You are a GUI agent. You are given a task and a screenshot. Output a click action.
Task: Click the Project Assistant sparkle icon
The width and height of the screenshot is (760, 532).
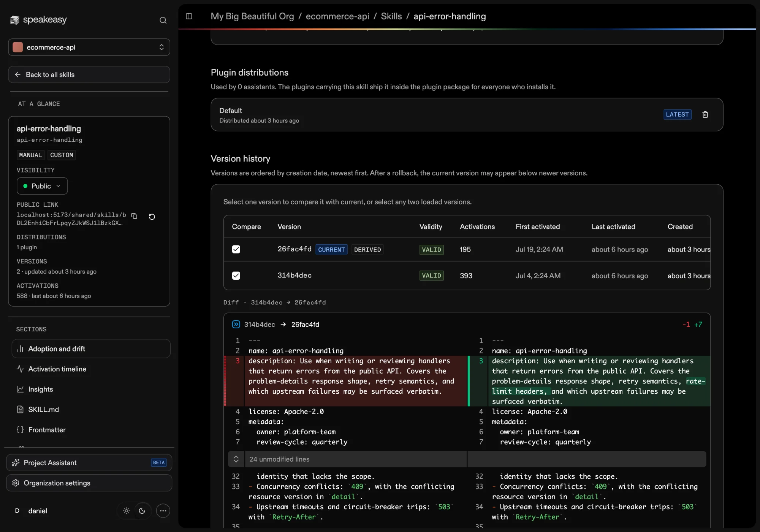coord(16,462)
